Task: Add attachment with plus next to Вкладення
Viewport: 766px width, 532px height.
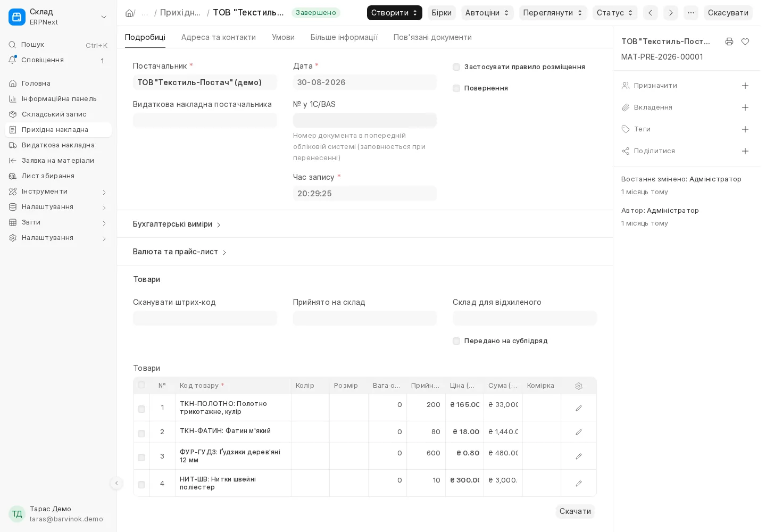Action: (x=745, y=107)
